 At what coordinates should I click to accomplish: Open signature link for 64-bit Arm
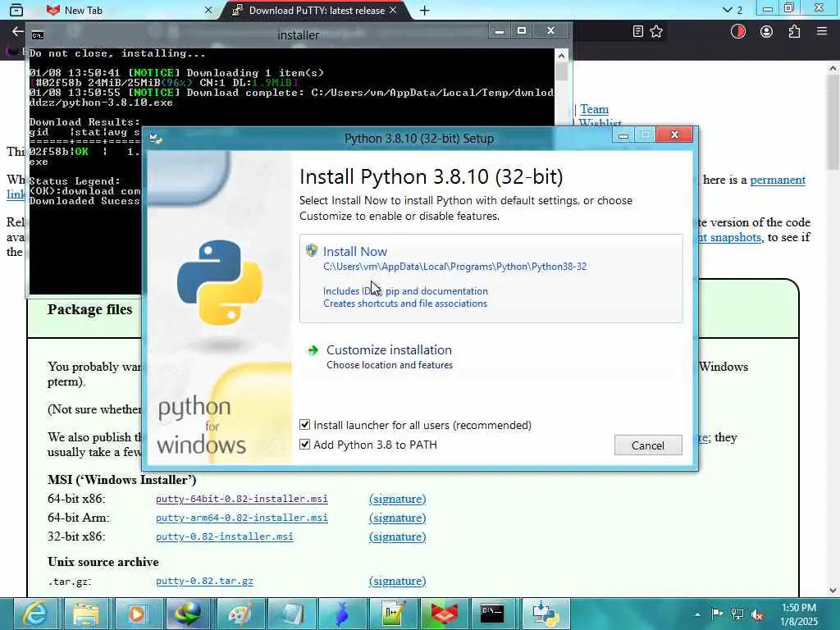398,518
